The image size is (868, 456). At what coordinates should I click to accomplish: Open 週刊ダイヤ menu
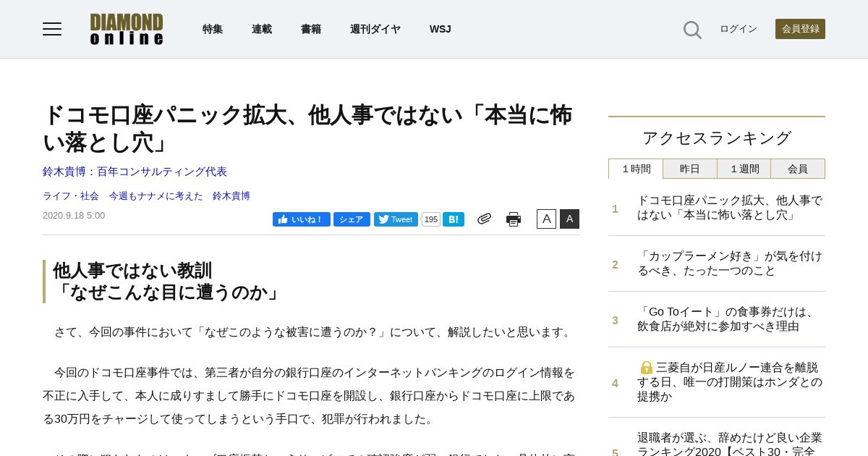[375, 29]
